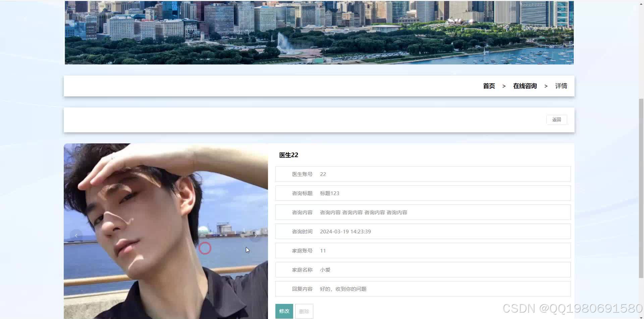Open the 在线咨询 breadcrumb link
The width and height of the screenshot is (644, 319).
[x=525, y=86]
